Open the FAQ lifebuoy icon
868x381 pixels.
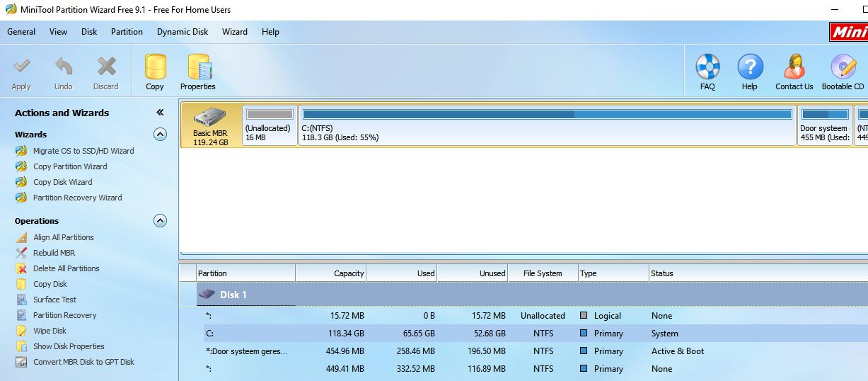(707, 67)
